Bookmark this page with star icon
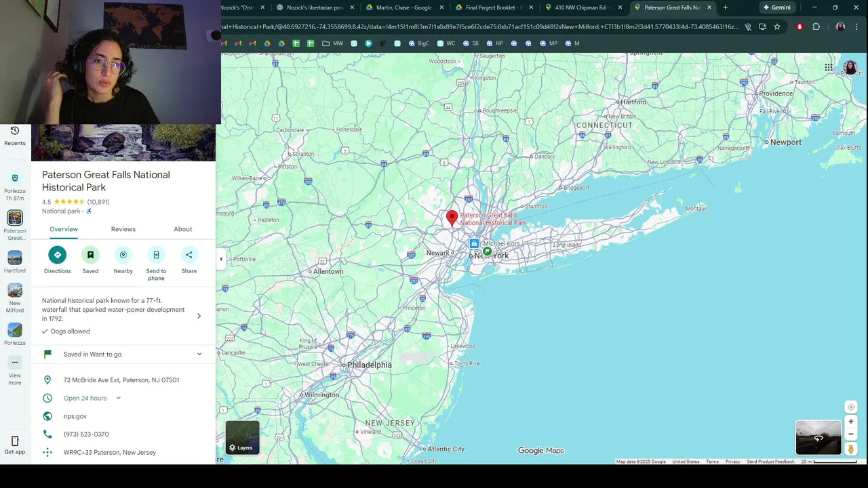Viewport: 868px width, 488px height. [x=777, y=26]
